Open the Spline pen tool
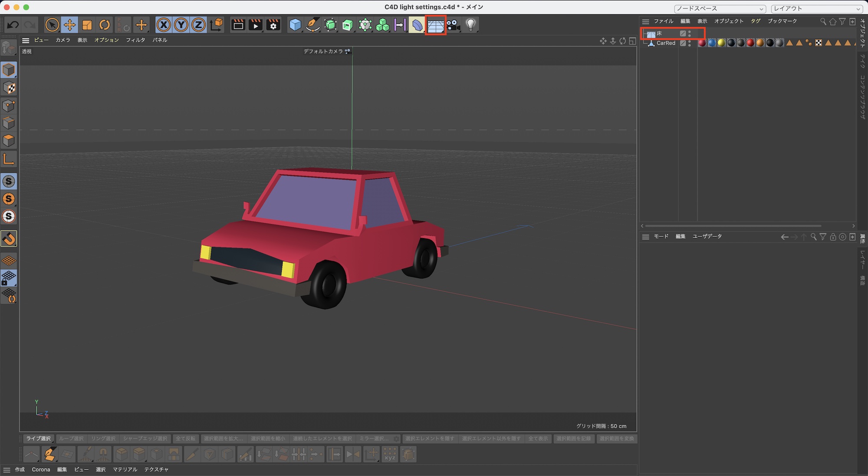 click(312, 25)
